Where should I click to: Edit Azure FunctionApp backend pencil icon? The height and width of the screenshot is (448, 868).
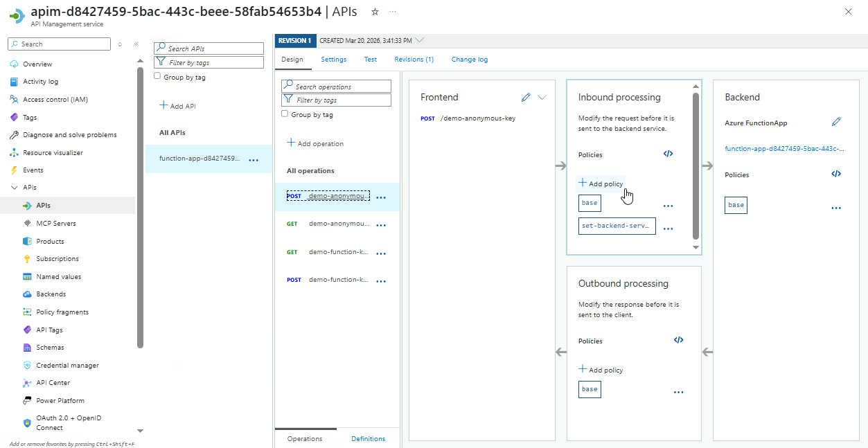tap(836, 123)
